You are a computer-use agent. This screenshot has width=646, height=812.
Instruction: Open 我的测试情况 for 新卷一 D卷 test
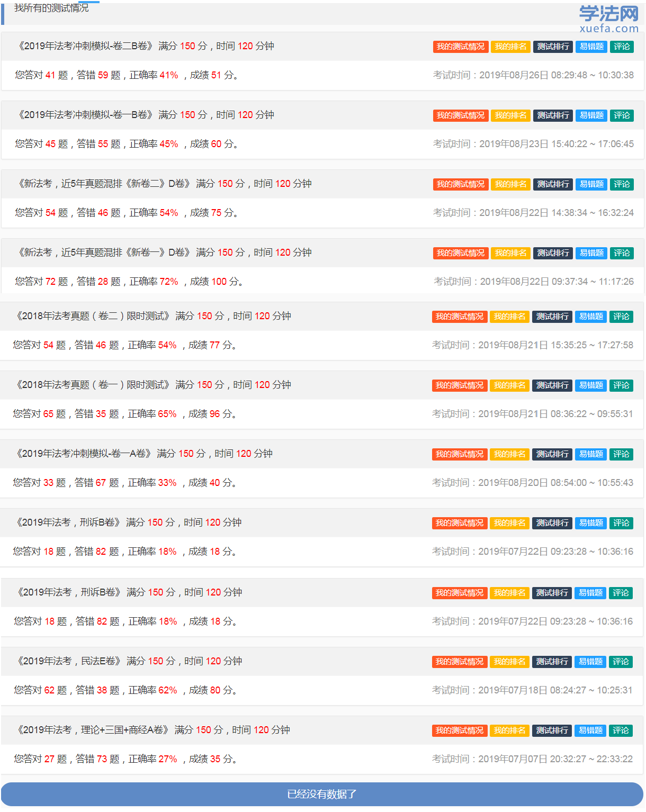point(461,253)
